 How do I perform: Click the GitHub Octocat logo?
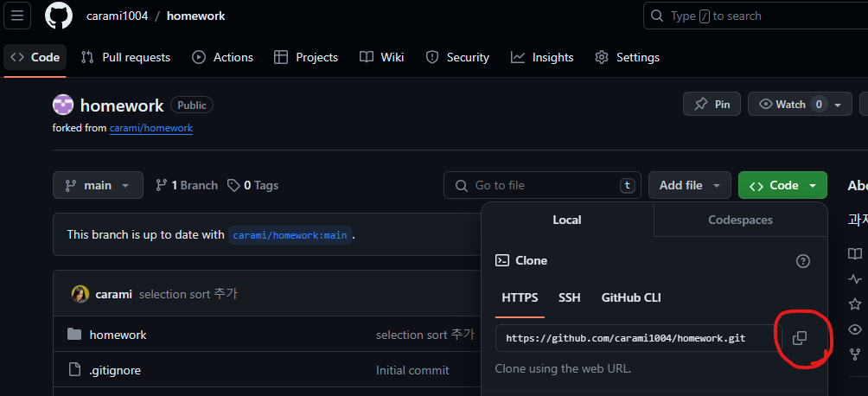(59, 16)
